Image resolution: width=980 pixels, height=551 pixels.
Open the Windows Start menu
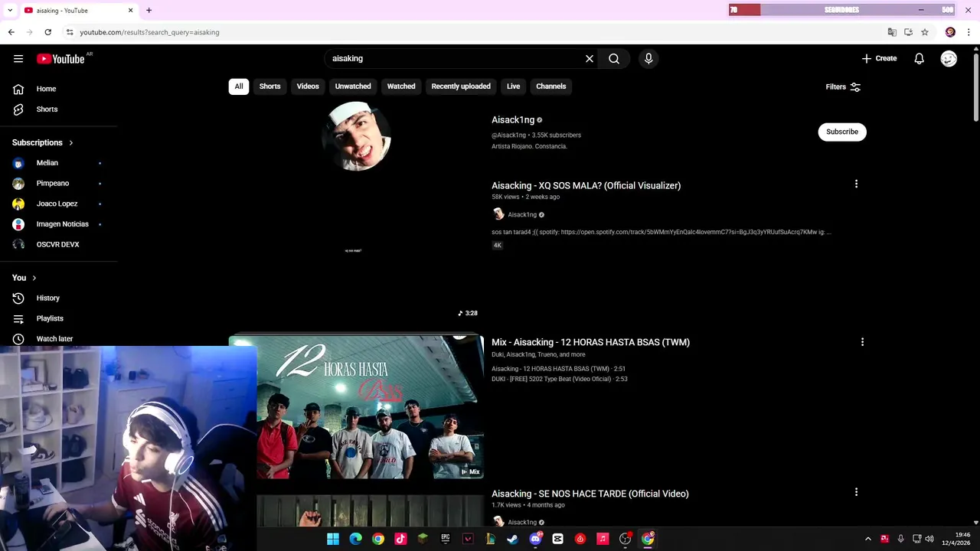(x=333, y=539)
